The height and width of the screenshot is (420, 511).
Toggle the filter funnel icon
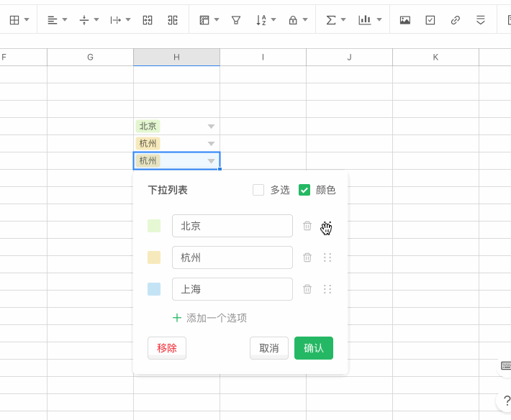click(236, 20)
